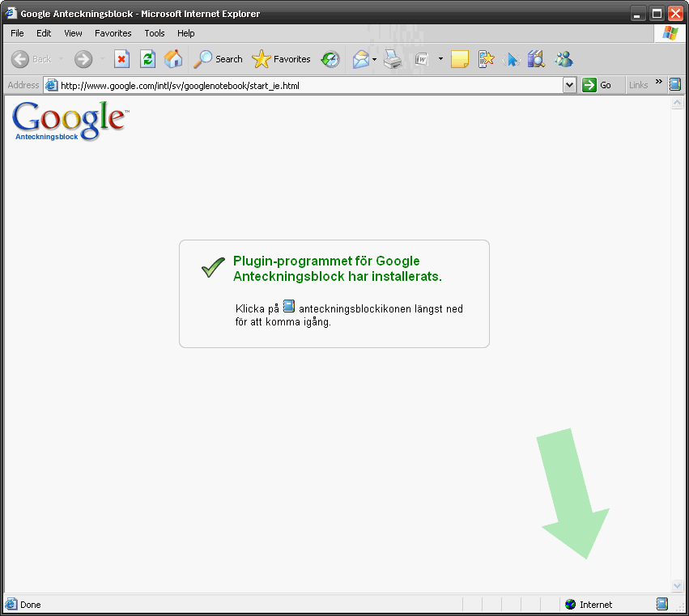Viewport: 689px width, 616px height.
Task: Click the Messenger people icon in toolbar
Action: 564,59
